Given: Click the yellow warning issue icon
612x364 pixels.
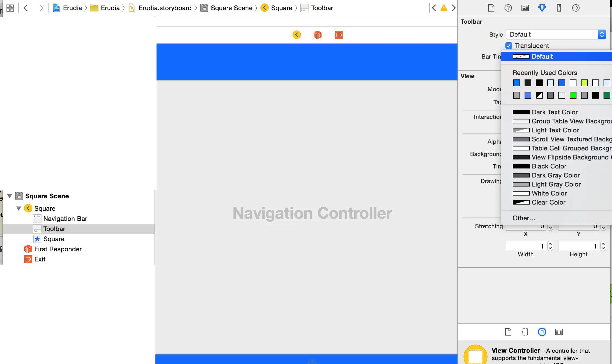Looking at the screenshot, I should tap(444, 8).
